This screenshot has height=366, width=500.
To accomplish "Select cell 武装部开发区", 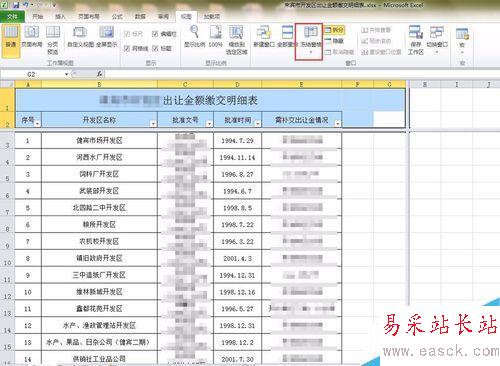I will [99, 191].
